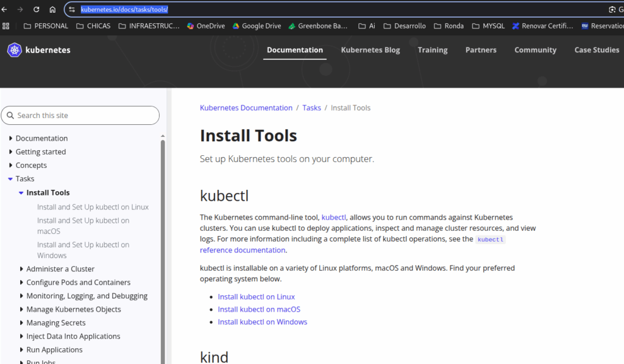Reload the current page
This screenshot has width=624, height=364.
(x=36, y=10)
